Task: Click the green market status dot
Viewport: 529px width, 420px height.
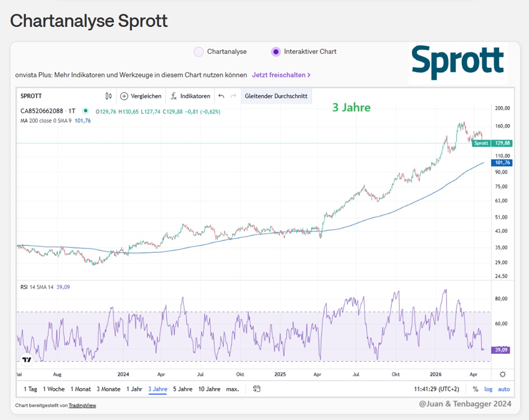Action: pyautogui.click(x=86, y=110)
